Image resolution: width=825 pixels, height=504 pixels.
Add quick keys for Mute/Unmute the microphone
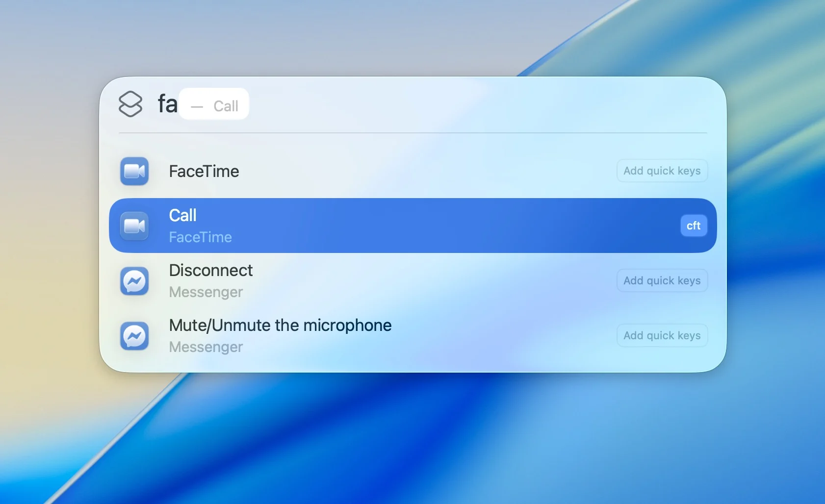[662, 335]
